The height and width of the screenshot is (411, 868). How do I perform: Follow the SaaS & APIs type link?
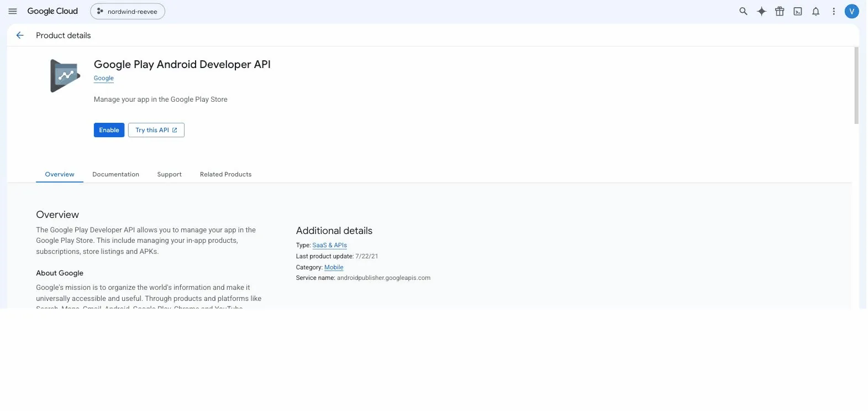(330, 245)
